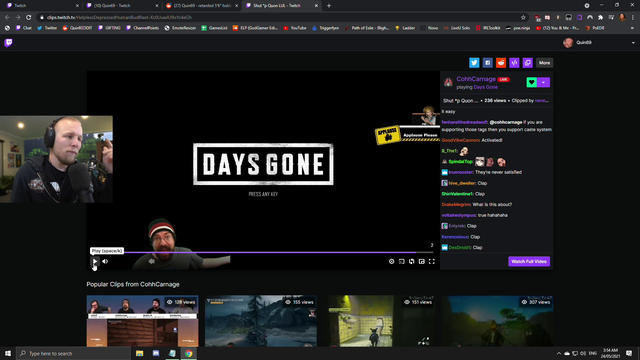The image size is (640, 360).
Task: Enable picture-in-picture mode icon
Action: tap(422, 261)
